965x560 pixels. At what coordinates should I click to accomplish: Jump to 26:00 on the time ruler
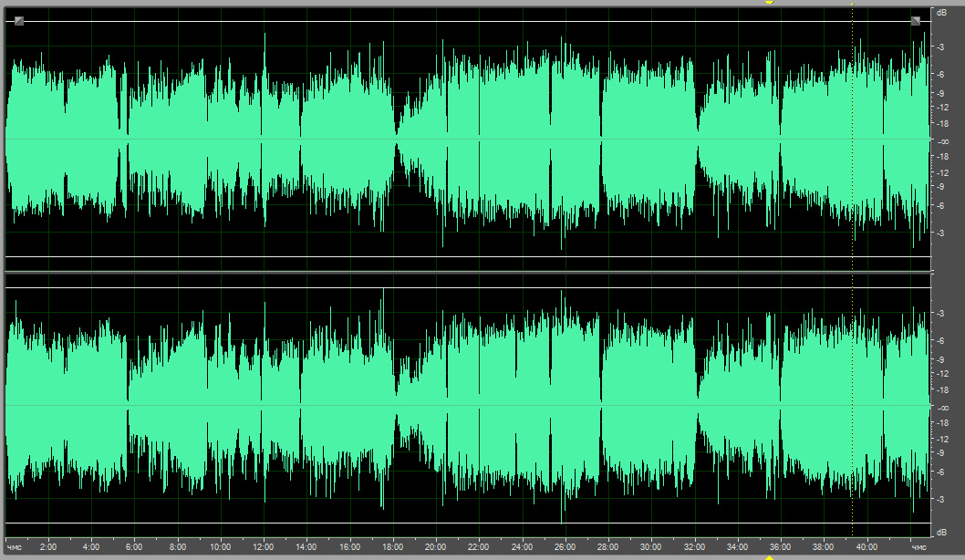click(x=565, y=547)
